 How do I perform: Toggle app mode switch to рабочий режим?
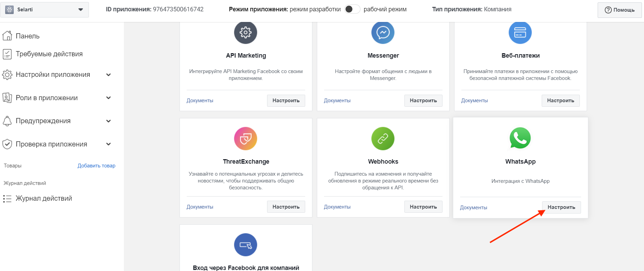coord(352,9)
